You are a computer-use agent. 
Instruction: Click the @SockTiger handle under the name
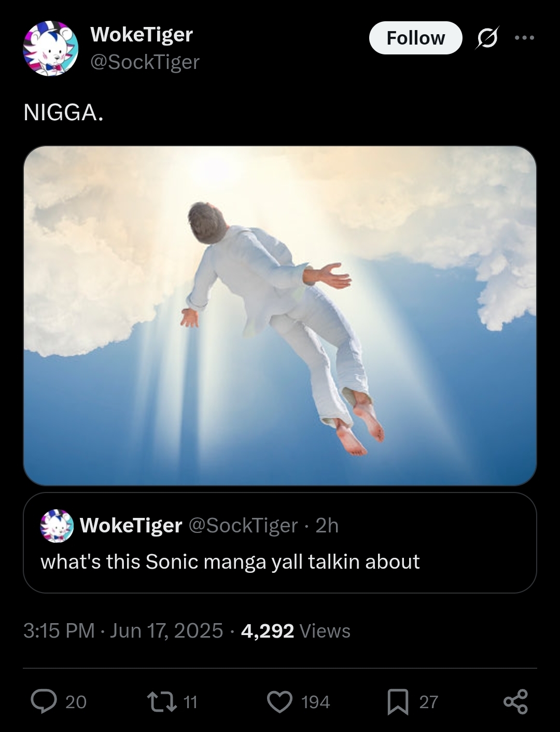pyautogui.click(x=145, y=62)
